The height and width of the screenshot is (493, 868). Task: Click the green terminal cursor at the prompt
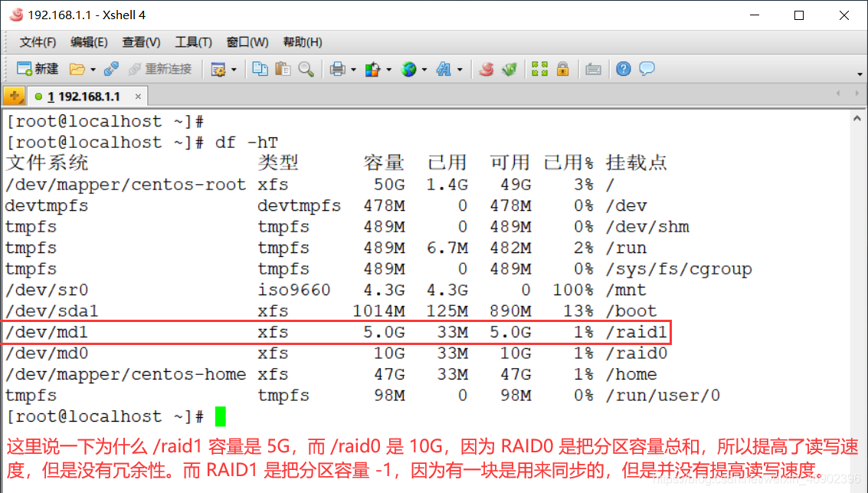(x=221, y=416)
